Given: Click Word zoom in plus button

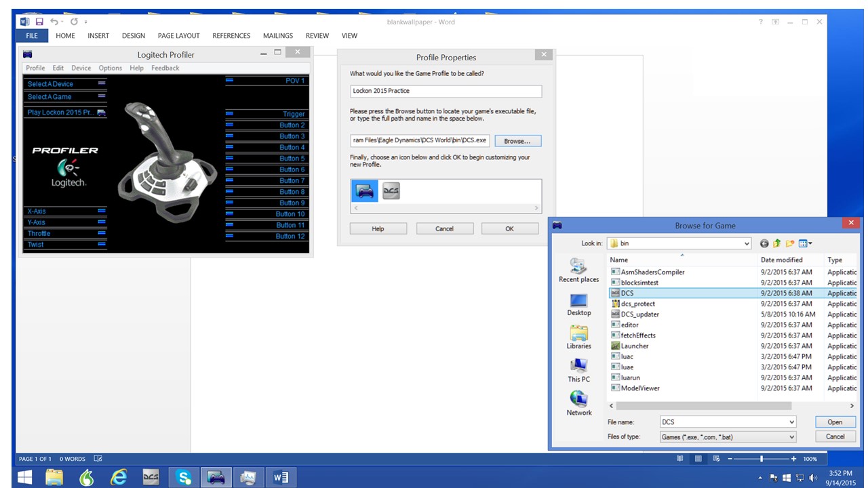Looking at the screenshot, I should click(x=795, y=459).
